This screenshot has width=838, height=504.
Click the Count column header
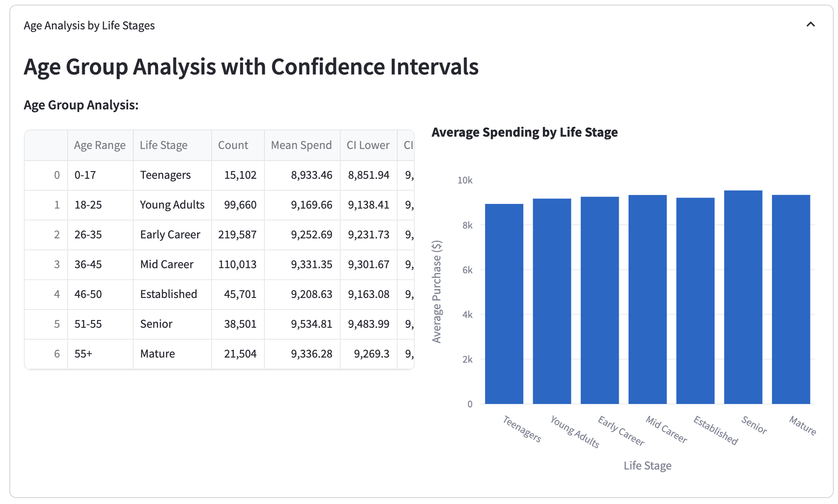coord(233,145)
